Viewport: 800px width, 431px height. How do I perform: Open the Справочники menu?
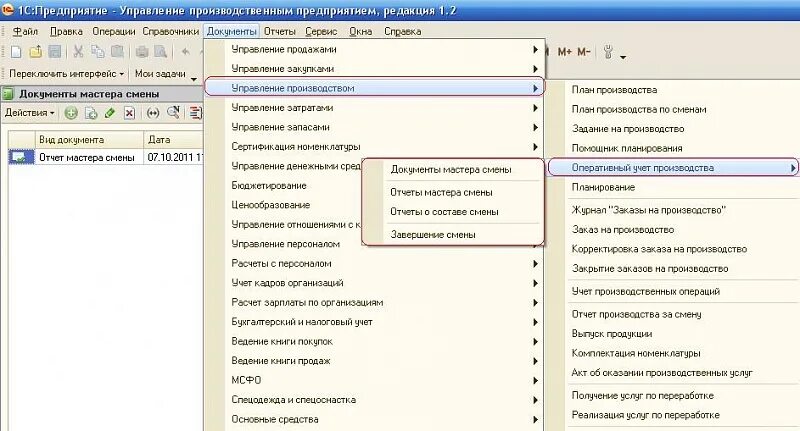click(170, 32)
